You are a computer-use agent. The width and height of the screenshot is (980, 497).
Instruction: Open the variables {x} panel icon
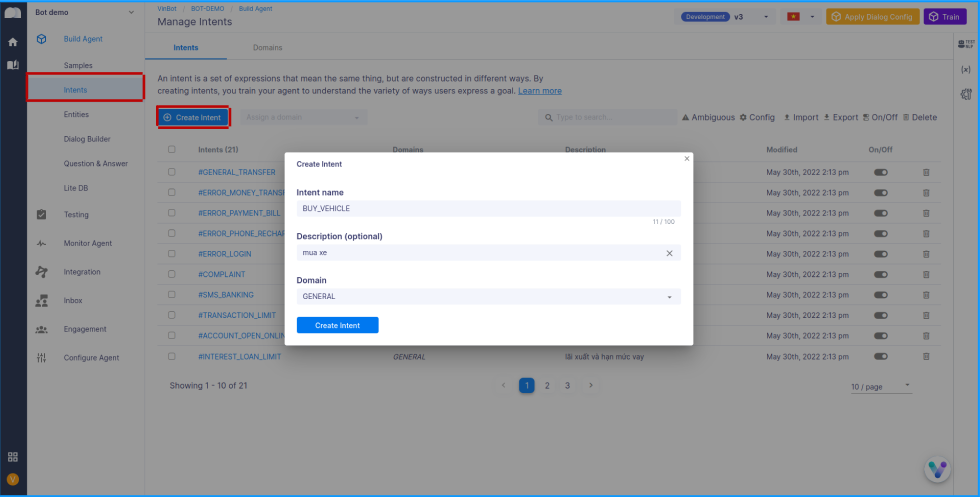pos(965,70)
